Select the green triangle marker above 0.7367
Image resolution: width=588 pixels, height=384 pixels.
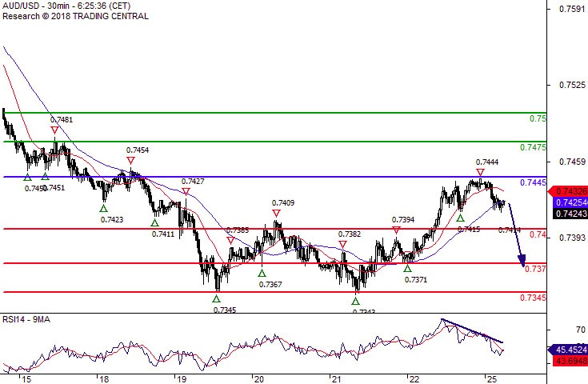(262, 274)
